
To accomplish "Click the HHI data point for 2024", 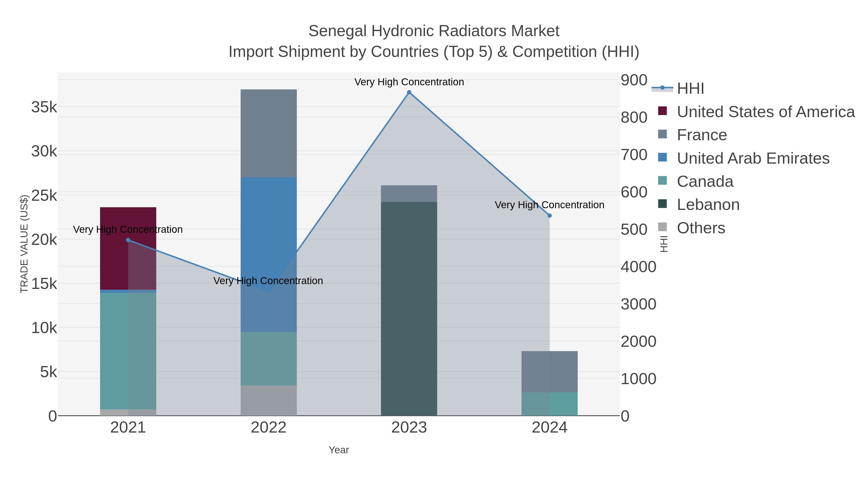I will tap(549, 215).
